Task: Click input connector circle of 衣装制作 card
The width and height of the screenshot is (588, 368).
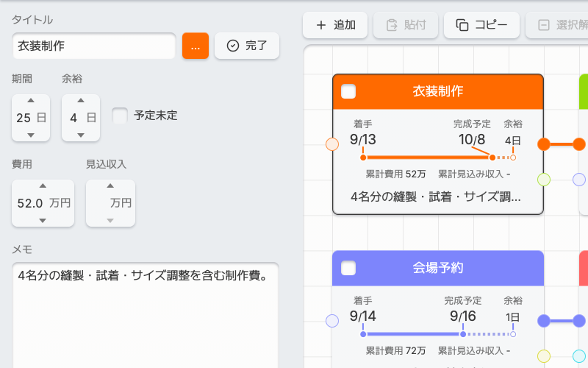Action: [332, 144]
